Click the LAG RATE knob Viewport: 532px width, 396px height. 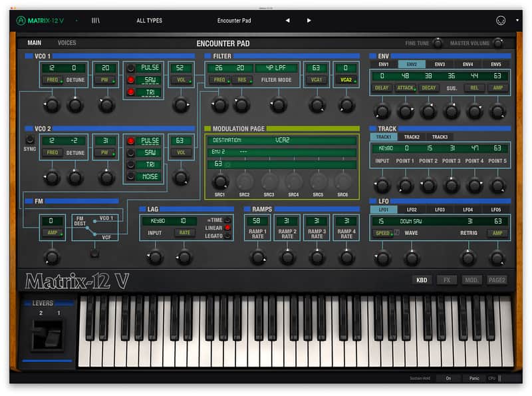[184, 258]
